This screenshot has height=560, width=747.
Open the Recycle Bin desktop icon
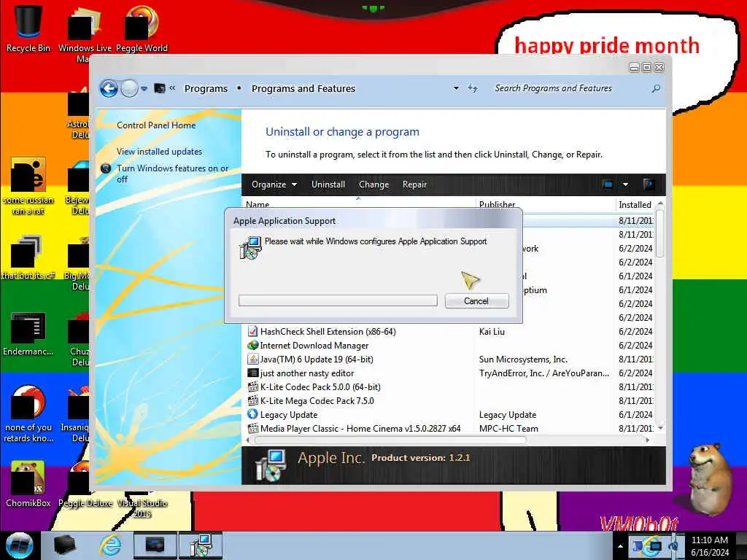point(28,28)
